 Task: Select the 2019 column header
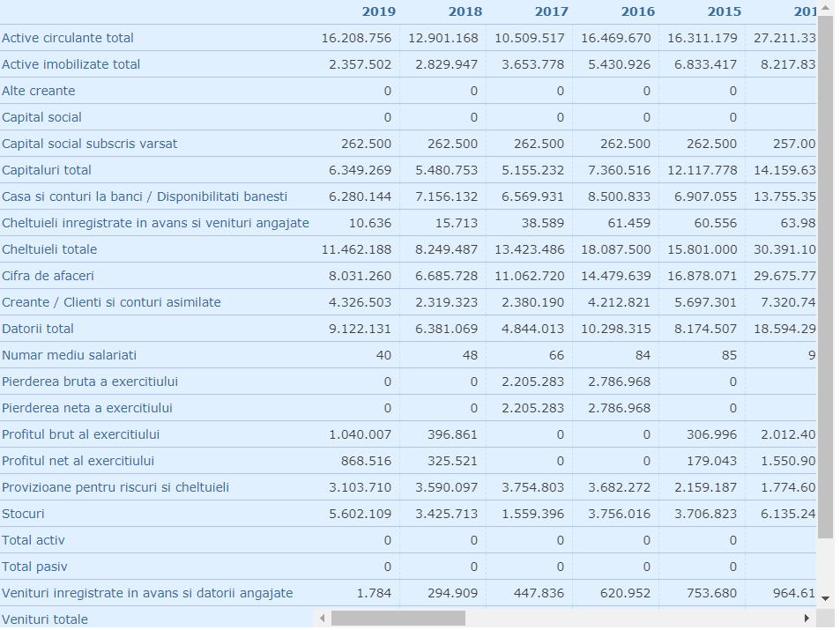[379, 11]
